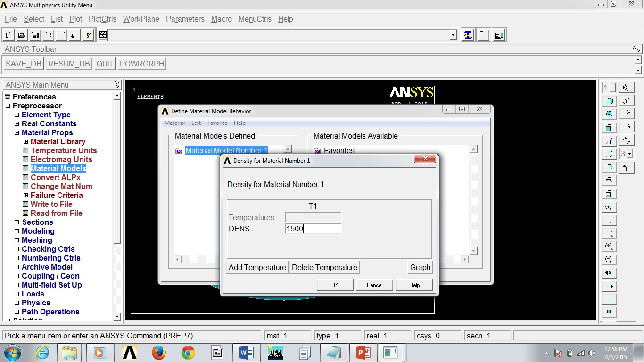Click the Main Menu scroll down arrow

(x=117, y=316)
